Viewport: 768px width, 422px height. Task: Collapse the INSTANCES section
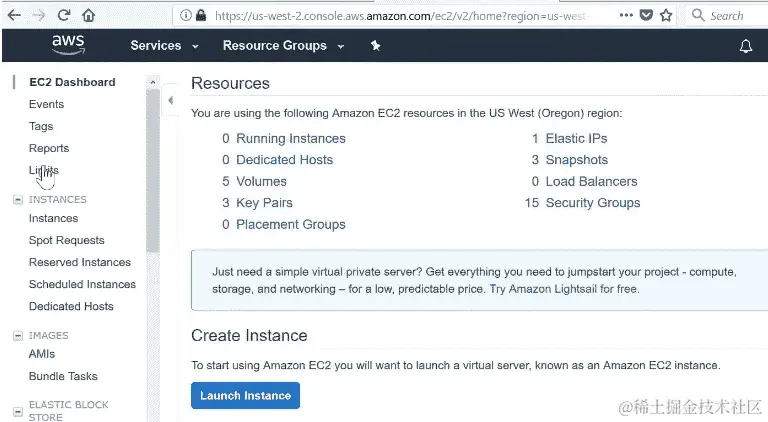click(18, 199)
